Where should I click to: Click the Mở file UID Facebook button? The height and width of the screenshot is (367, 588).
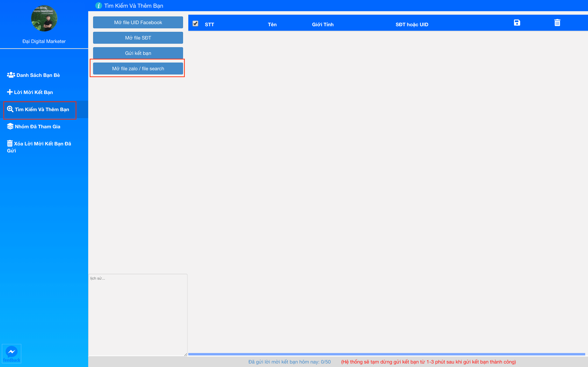pos(138,22)
